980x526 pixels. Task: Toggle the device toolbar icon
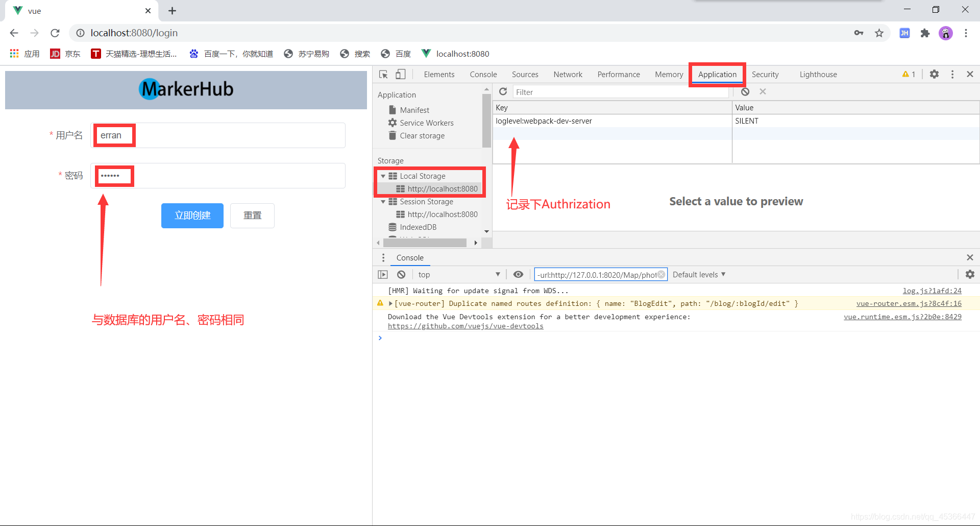[x=401, y=75]
